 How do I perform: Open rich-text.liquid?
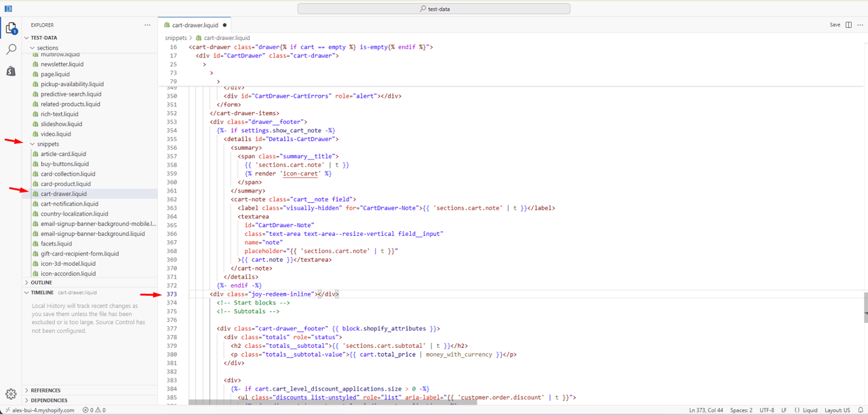tap(60, 114)
